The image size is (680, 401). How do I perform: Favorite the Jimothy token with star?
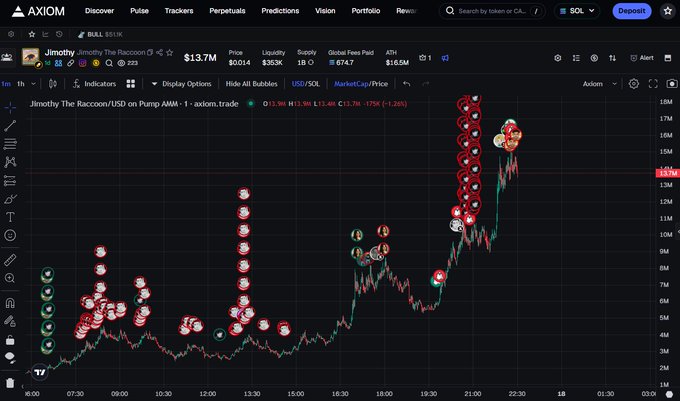click(170, 52)
